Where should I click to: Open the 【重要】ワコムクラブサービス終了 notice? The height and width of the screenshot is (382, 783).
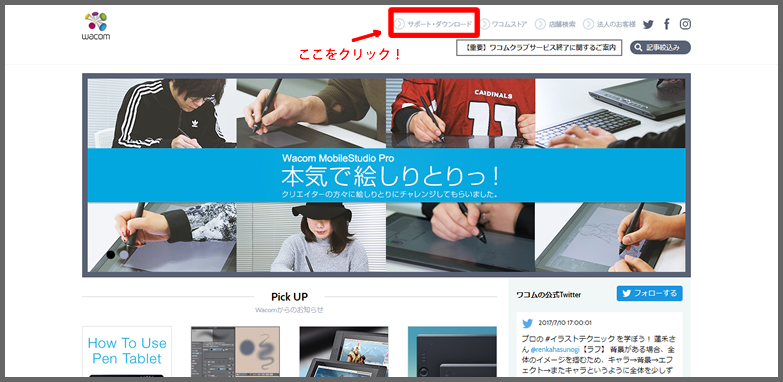(x=539, y=48)
